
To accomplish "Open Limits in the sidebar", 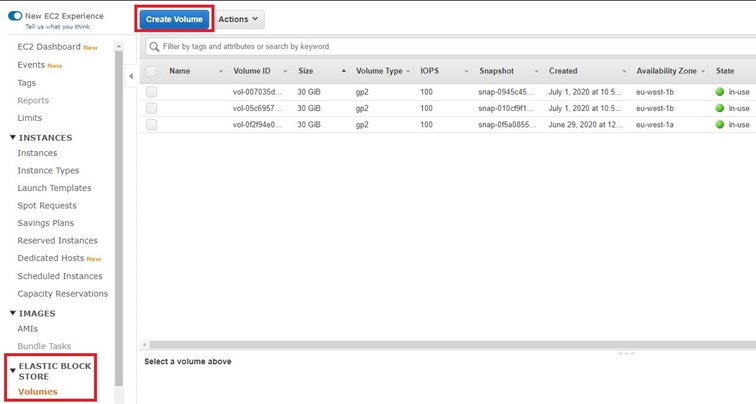I will pos(29,118).
